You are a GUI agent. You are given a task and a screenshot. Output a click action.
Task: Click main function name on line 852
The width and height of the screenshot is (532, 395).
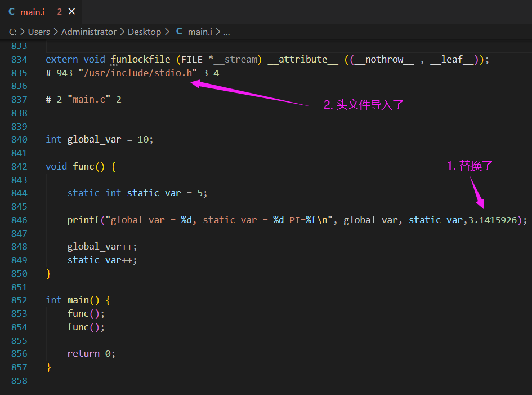[x=78, y=300]
